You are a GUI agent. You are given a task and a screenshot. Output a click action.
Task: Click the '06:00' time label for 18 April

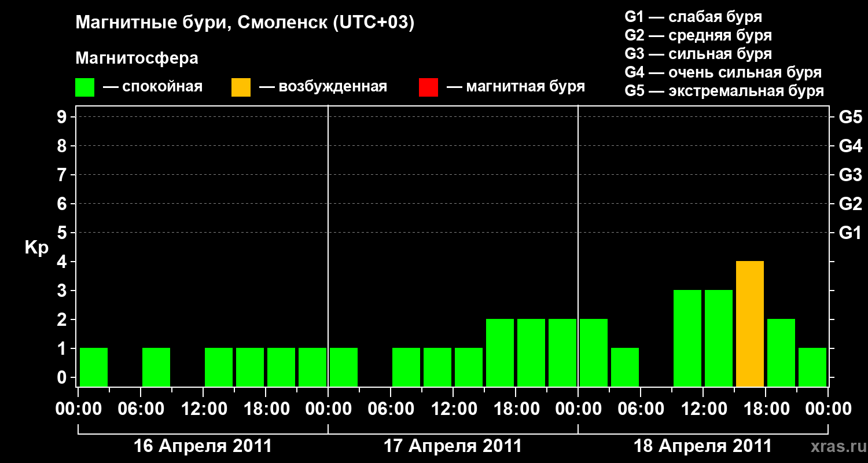coord(641,409)
